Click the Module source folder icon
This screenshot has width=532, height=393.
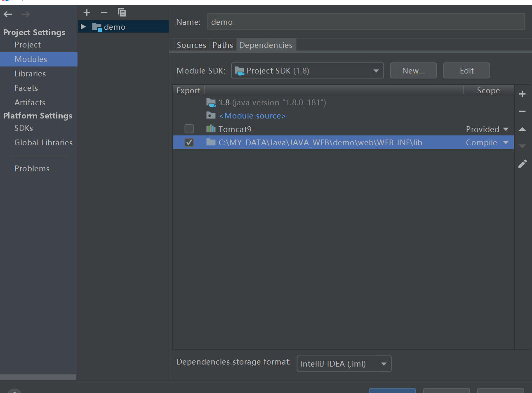click(211, 115)
